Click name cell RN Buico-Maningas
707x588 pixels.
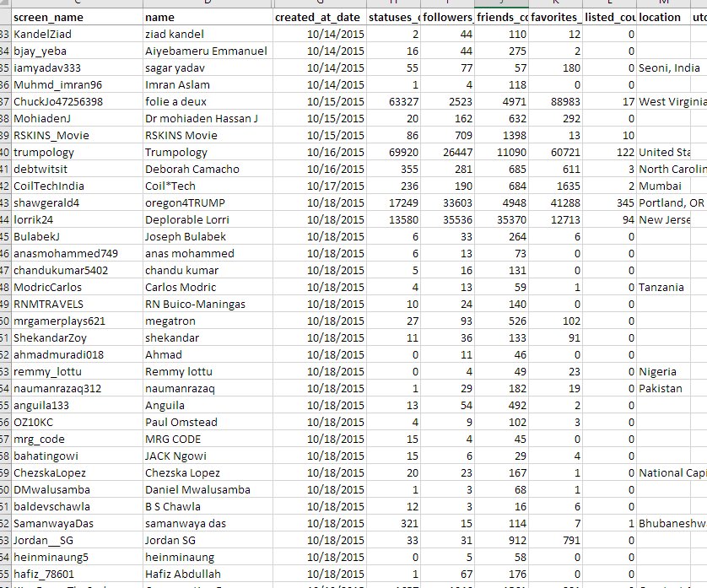tap(208, 304)
